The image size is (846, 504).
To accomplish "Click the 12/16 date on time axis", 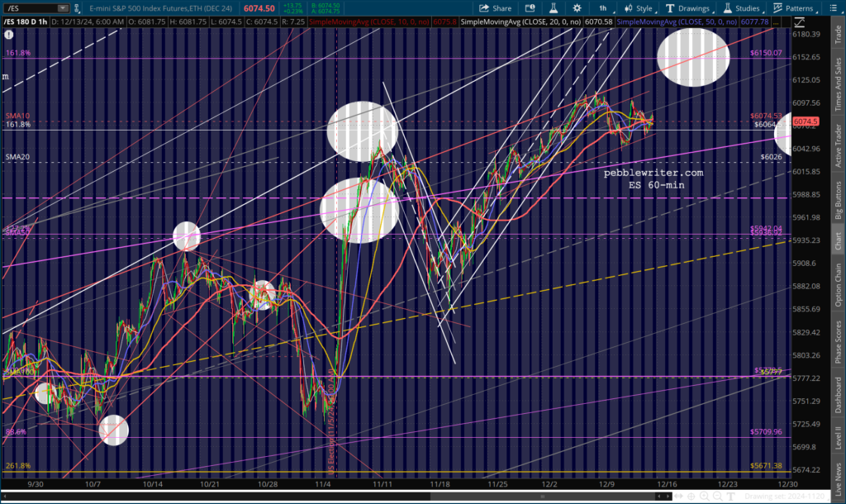I will point(667,484).
